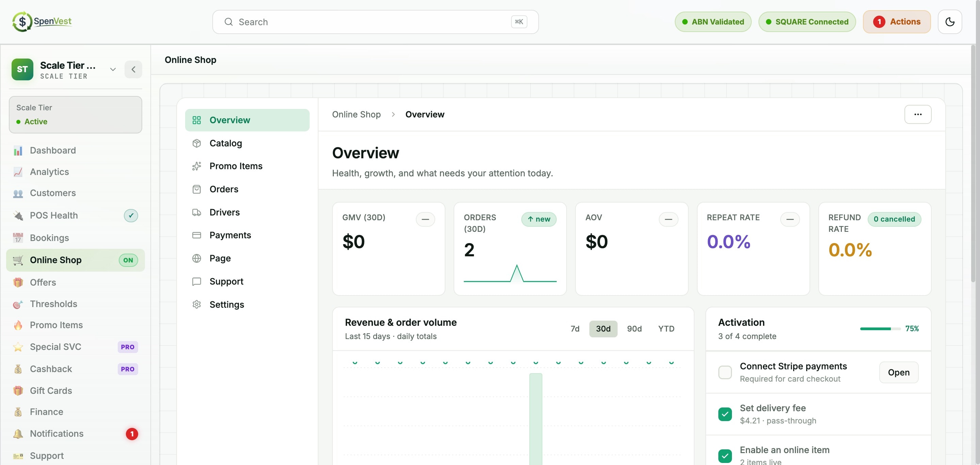
Task: Click the Settings gear icon
Action: (x=196, y=304)
